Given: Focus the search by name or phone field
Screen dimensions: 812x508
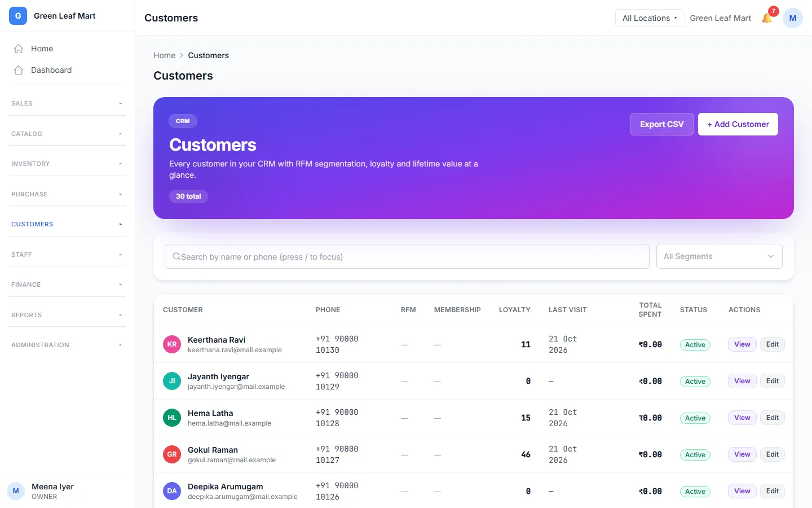Looking at the screenshot, I should (407, 256).
